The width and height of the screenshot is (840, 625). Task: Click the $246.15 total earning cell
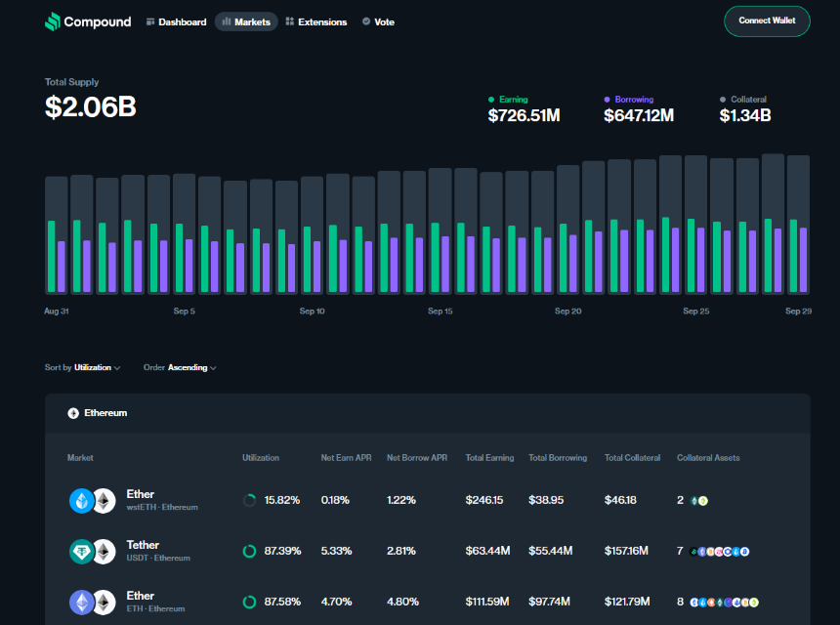[484, 500]
